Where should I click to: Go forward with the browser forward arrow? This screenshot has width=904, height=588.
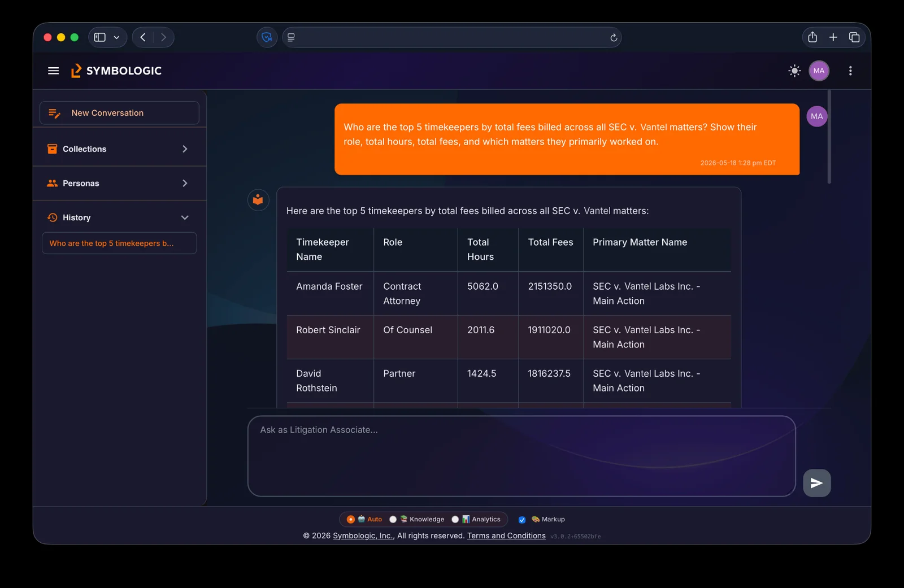pyautogui.click(x=163, y=37)
